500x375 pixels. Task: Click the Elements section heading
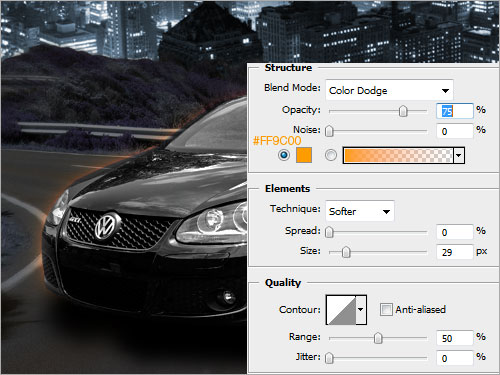(x=287, y=189)
